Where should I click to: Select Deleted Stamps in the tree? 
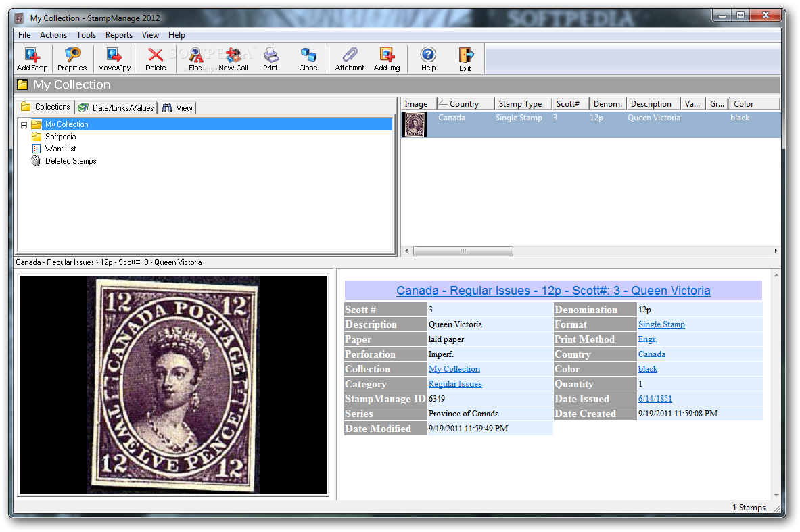pyautogui.click(x=71, y=161)
